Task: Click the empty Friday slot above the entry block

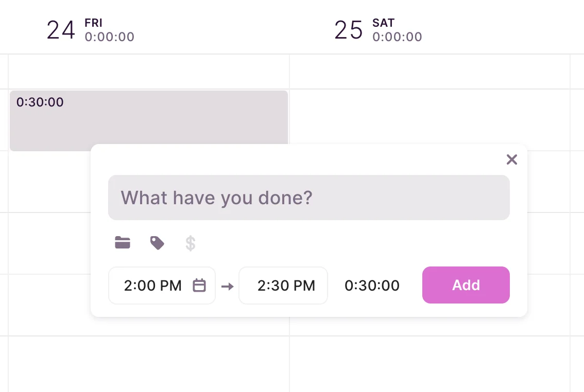Action: point(148,72)
